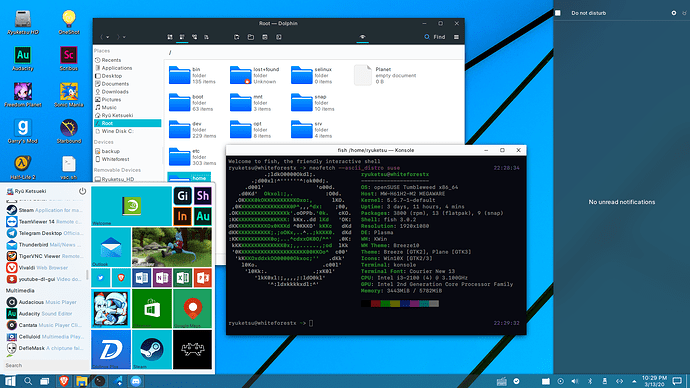Expand hidden system tray icons arrow
This screenshot has width=690, height=388.
pyautogui.click(x=634, y=381)
